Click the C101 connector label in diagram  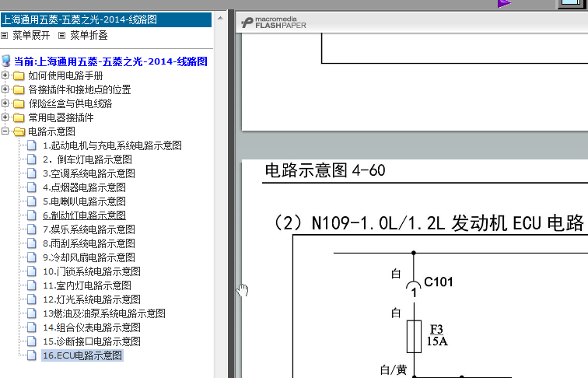point(439,282)
